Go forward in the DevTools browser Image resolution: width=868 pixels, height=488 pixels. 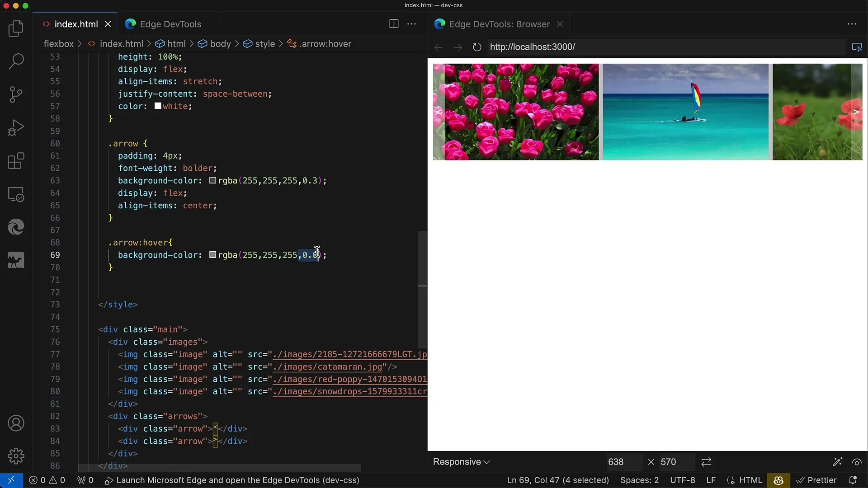(458, 47)
